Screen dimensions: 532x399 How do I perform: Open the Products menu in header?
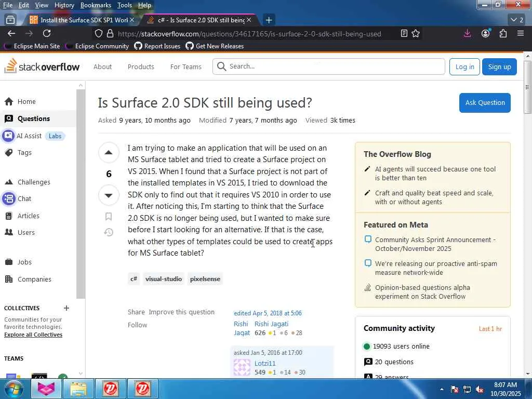click(141, 66)
